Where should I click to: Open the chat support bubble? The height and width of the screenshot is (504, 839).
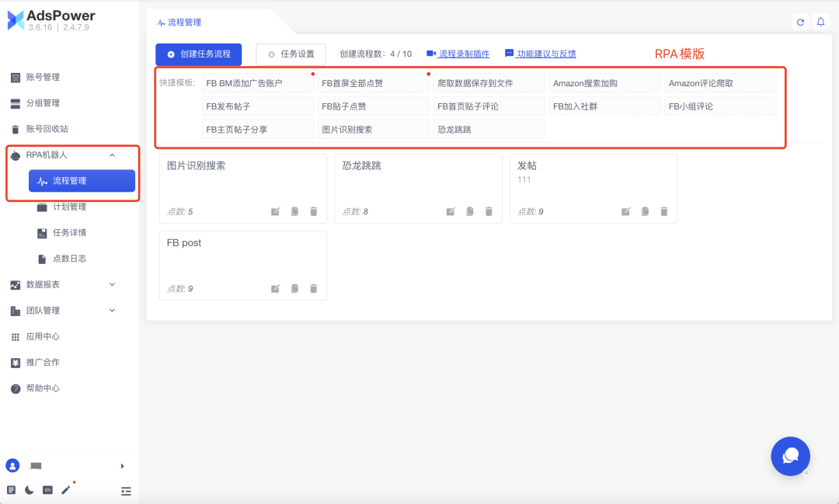(790, 456)
